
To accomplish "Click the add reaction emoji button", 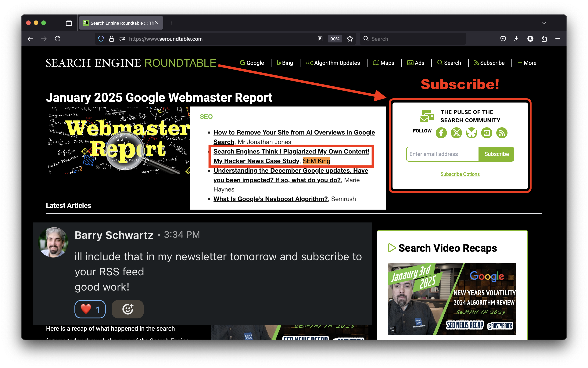I will pos(127,309).
